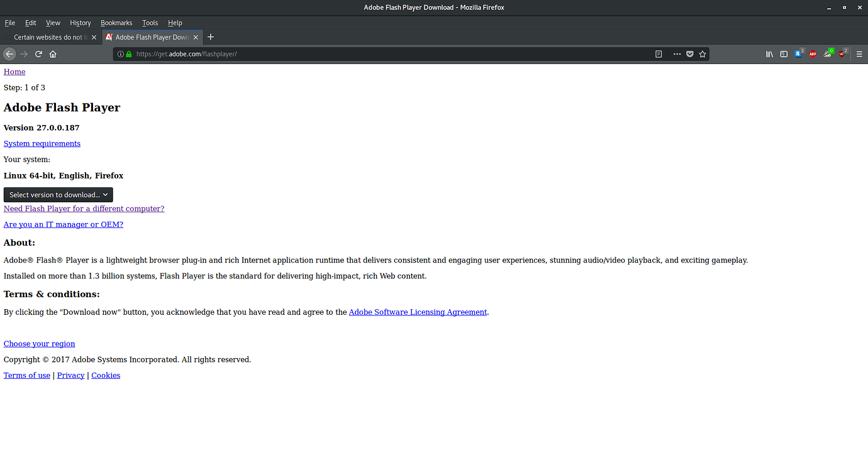Image resolution: width=868 pixels, height=465 pixels.
Task: Show the sidebars toolbar icon
Action: (784, 54)
